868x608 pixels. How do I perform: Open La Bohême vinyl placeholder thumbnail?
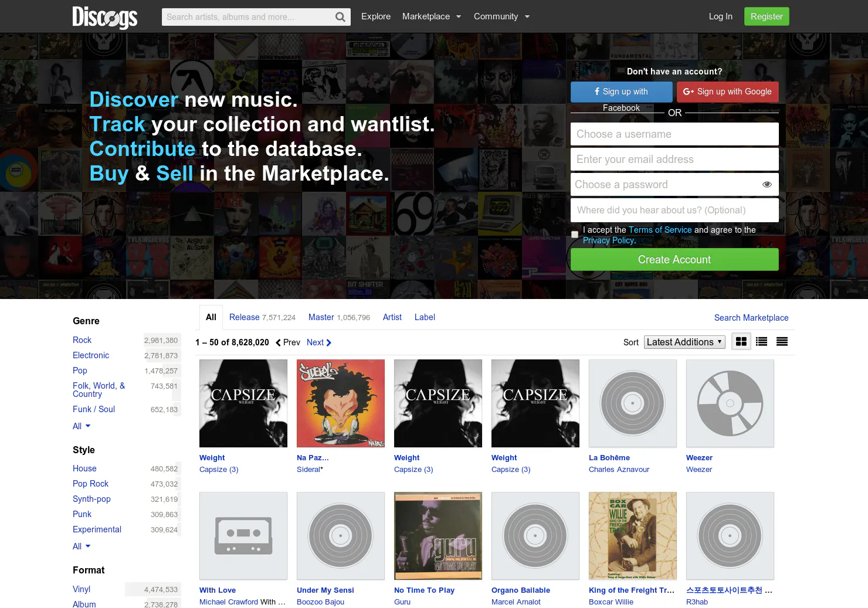[x=633, y=403]
